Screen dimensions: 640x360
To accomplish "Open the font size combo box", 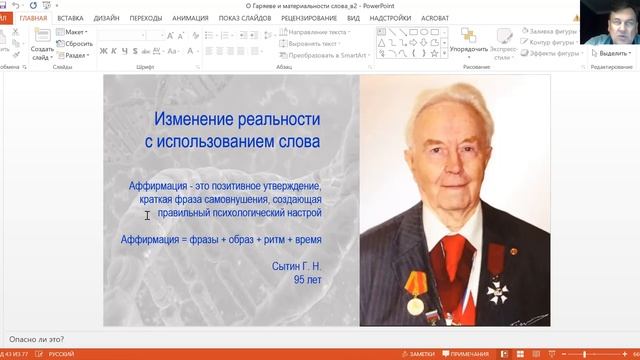I will click(155, 36).
